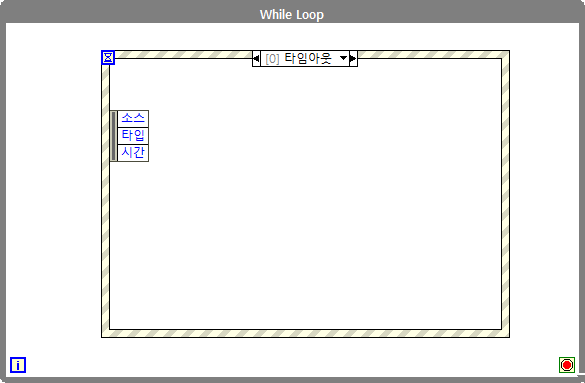Click the 시간 event data node item
Image resolution: width=585 pixels, height=383 pixels.
click(x=133, y=153)
